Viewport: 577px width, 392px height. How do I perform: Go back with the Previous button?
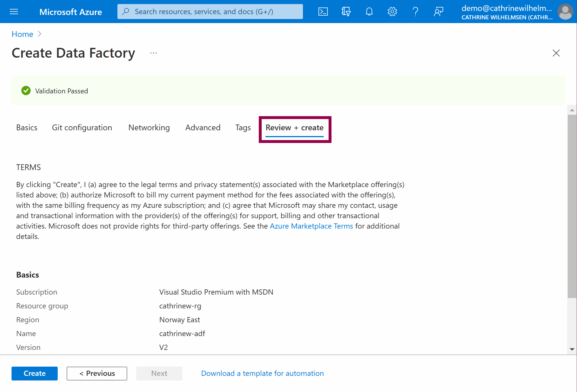[x=97, y=373]
